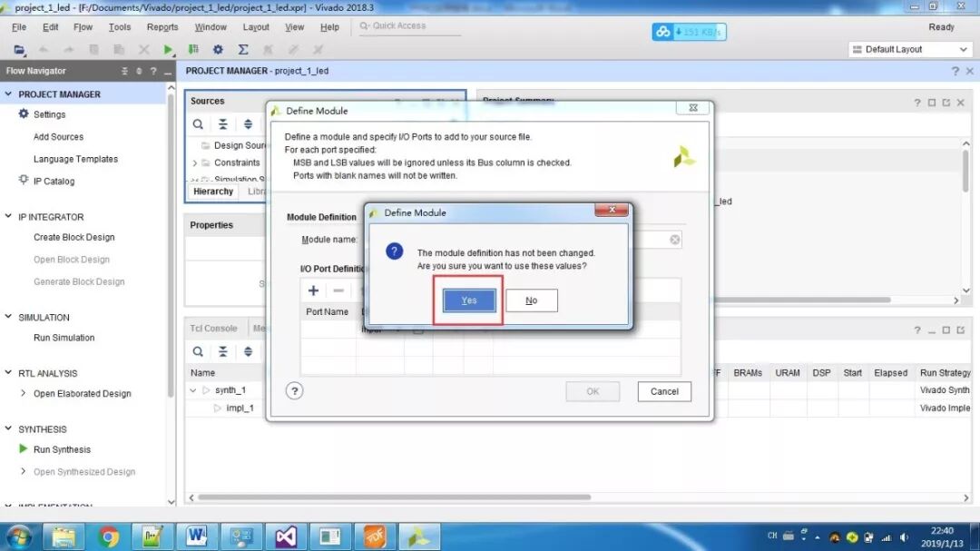Expand Open Synthesized Design
Viewport: 980px width, 551px height.
pyautogui.click(x=23, y=471)
